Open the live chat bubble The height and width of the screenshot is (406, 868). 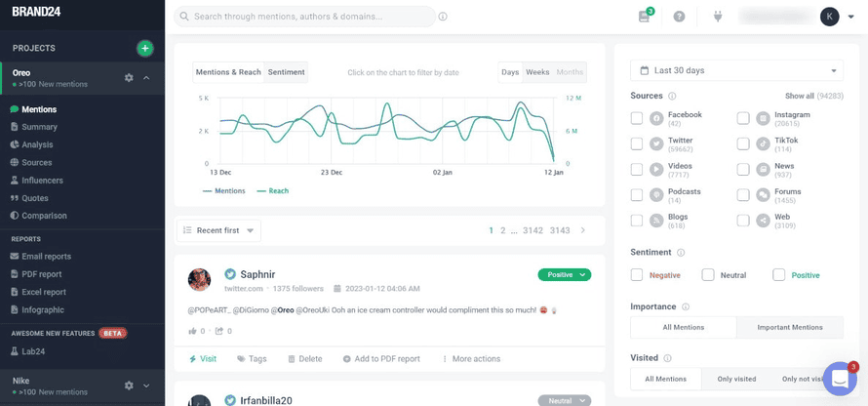click(x=839, y=380)
